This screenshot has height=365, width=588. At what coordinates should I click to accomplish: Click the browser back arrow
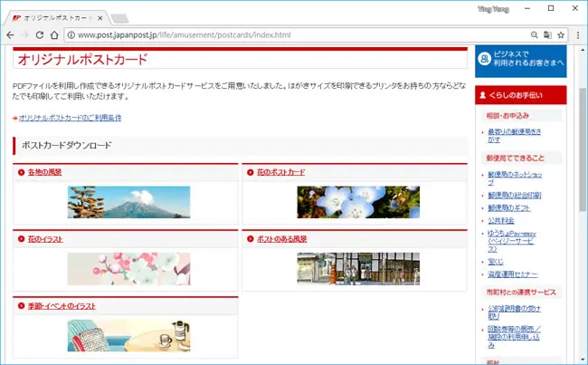[11, 35]
